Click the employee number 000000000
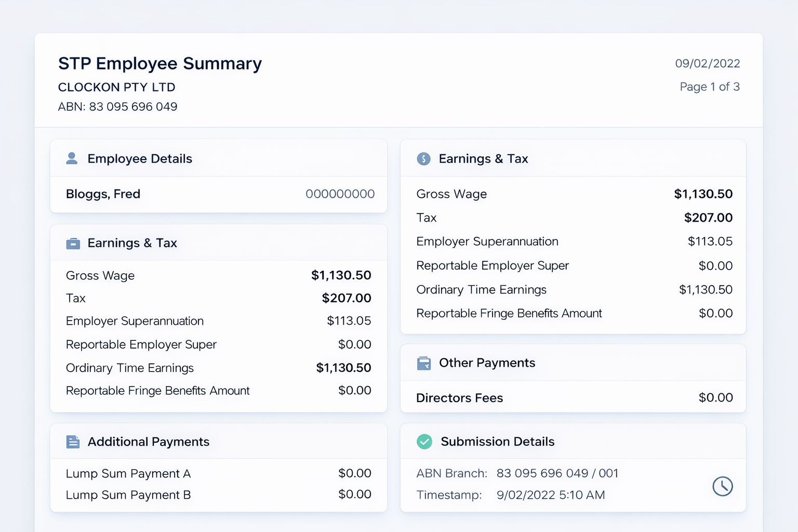This screenshot has height=532, width=798. pyautogui.click(x=340, y=194)
